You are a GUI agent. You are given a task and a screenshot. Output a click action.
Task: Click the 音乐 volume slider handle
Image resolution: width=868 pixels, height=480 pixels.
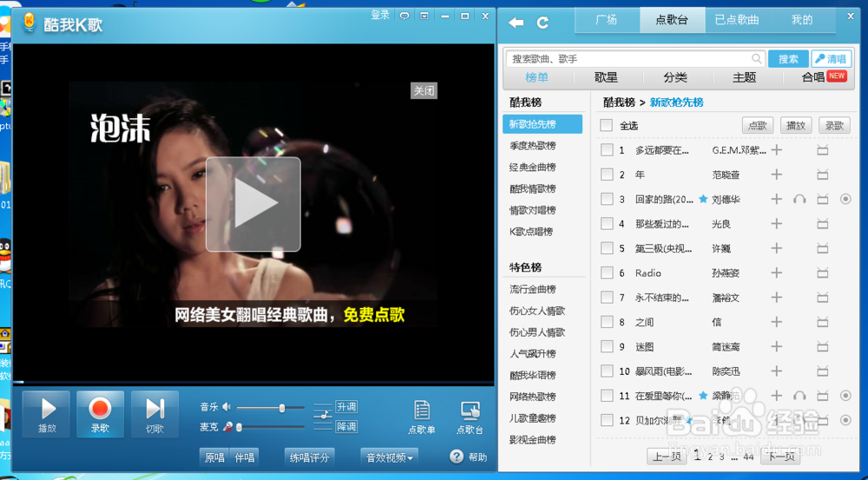tap(282, 408)
